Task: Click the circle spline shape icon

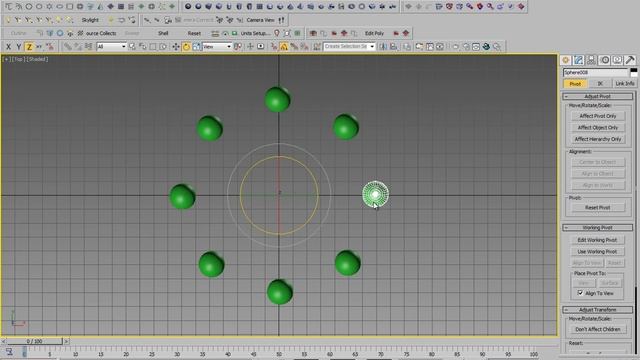Action: click(x=29, y=7)
